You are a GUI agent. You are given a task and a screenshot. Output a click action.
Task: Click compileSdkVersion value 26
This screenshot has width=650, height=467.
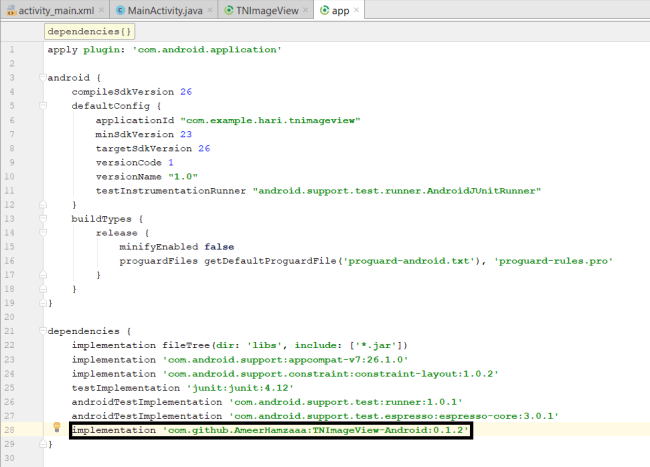click(186, 92)
